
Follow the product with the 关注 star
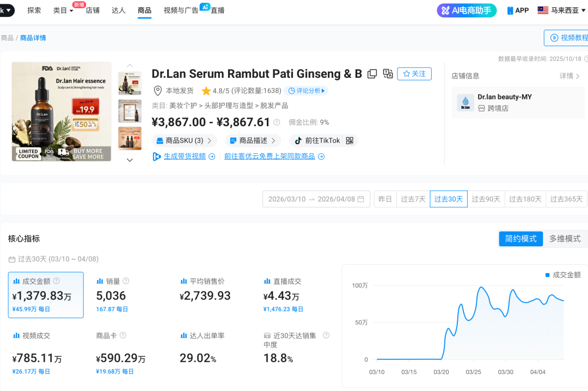coord(414,73)
